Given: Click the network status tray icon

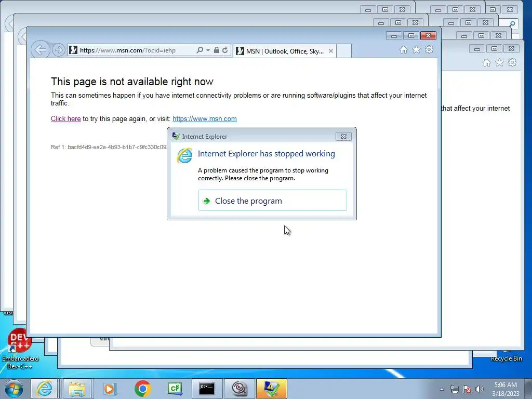Looking at the screenshot, I should click(454, 389).
